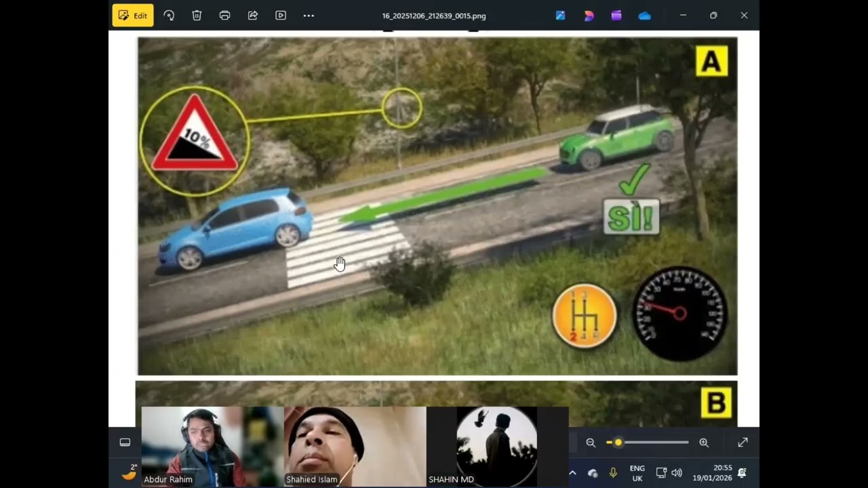Open the blue image editor app icon
This screenshot has height=488, width=868.
click(560, 16)
